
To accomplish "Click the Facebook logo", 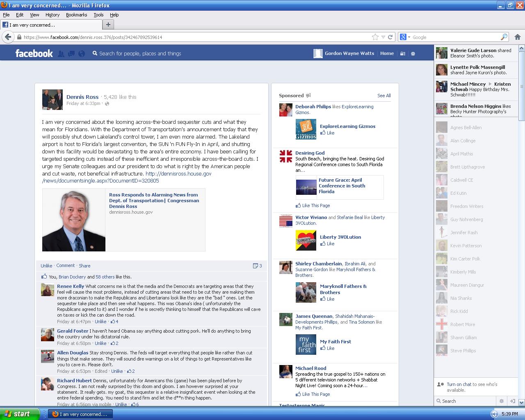I will [x=34, y=53].
